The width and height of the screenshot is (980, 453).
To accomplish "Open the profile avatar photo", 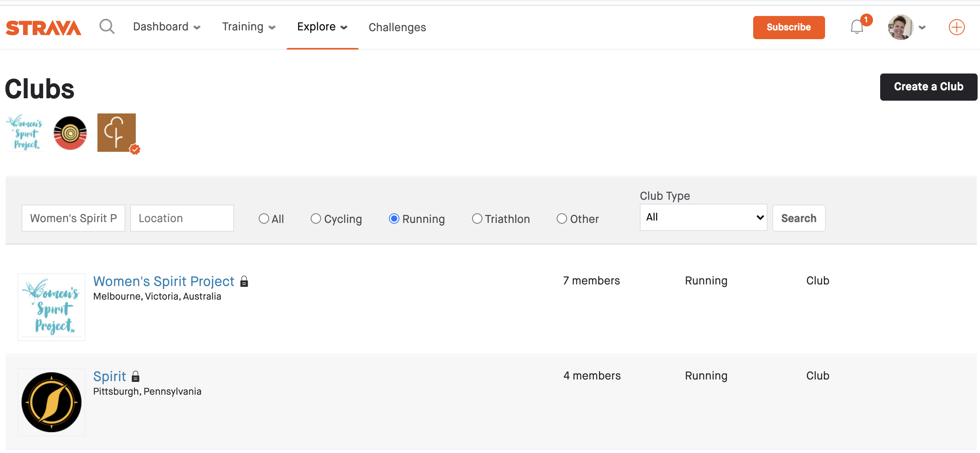I will point(900,27).
